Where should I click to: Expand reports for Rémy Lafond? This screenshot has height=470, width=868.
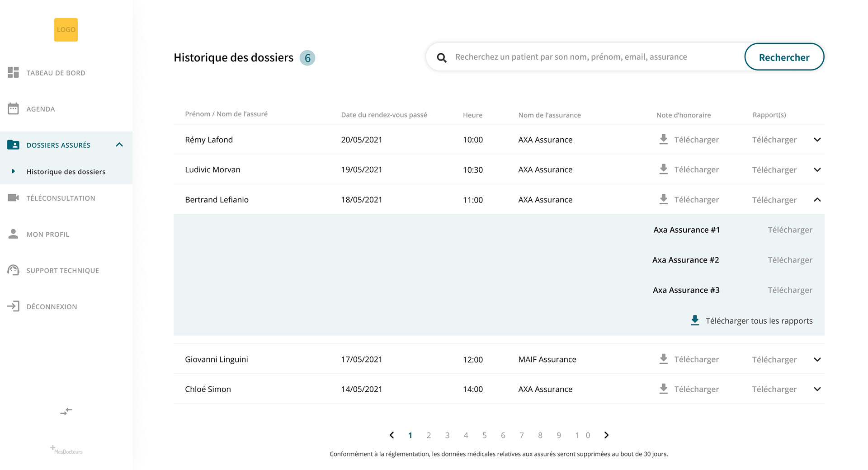[x=817, y=140]
